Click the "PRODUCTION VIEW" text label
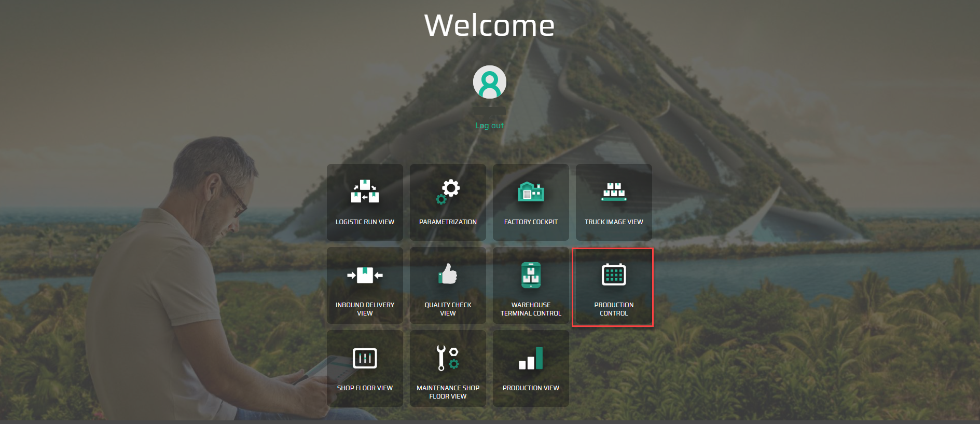 (x=531, y=388)
